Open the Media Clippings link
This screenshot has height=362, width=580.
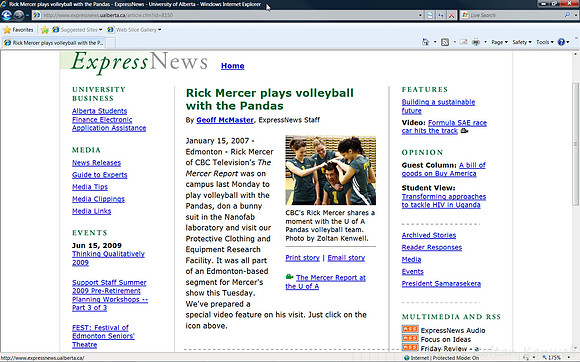pyautogui.click(x=98, y=199)
